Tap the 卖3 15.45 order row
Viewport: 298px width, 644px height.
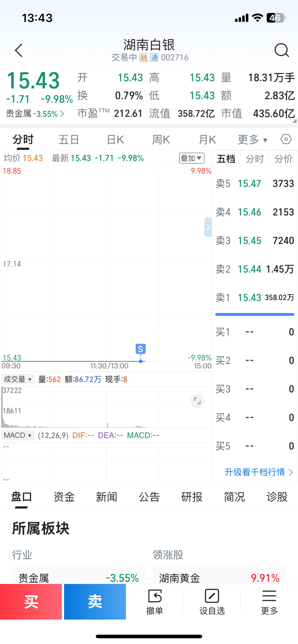tap(255, 240)
